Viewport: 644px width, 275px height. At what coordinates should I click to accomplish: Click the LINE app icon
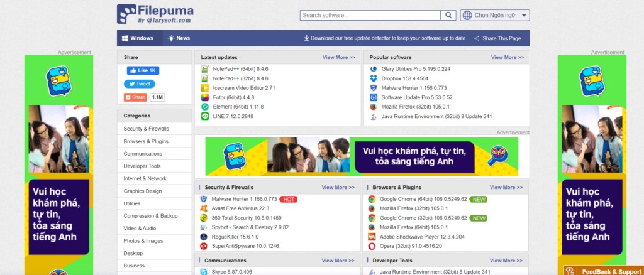click(x=205, y=116)
